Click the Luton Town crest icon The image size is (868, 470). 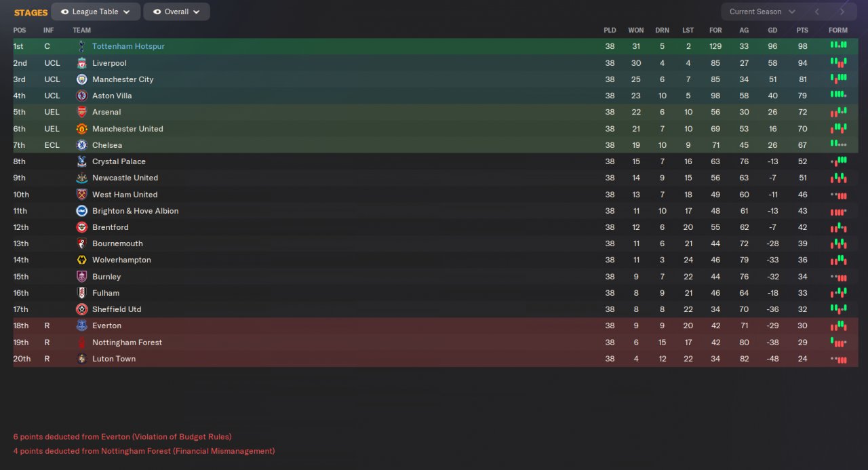point(81,359)
